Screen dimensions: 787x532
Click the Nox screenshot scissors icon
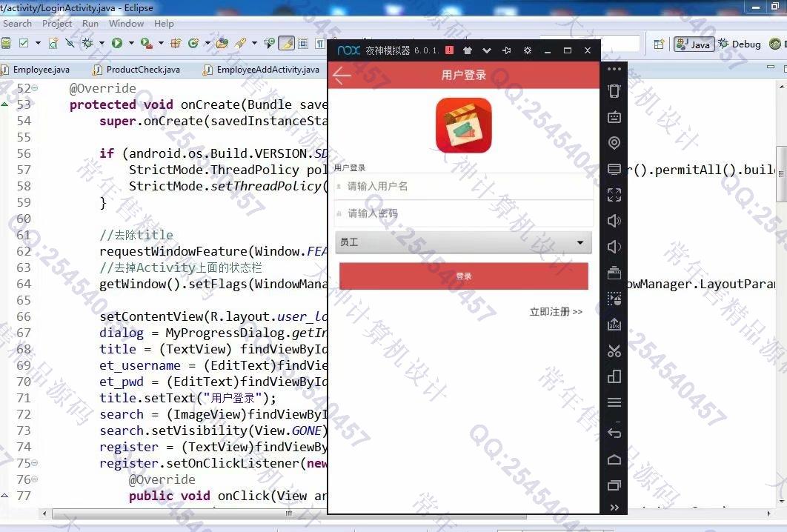point(614,350)
